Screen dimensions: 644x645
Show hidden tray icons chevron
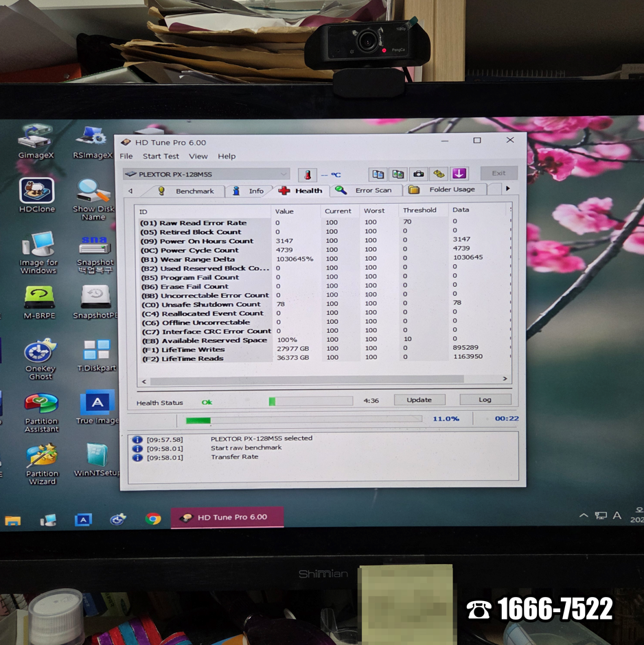click(x=584, y=515)
